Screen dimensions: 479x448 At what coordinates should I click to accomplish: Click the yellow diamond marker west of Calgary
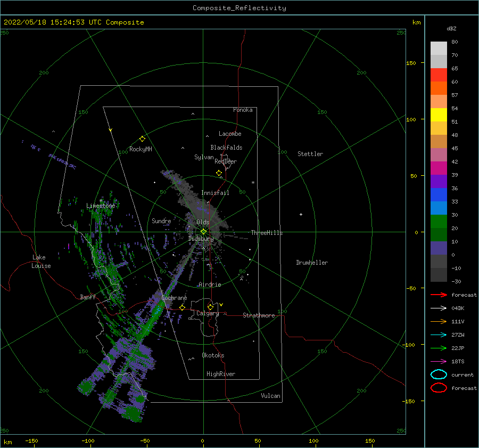click(x=182, y=308)
